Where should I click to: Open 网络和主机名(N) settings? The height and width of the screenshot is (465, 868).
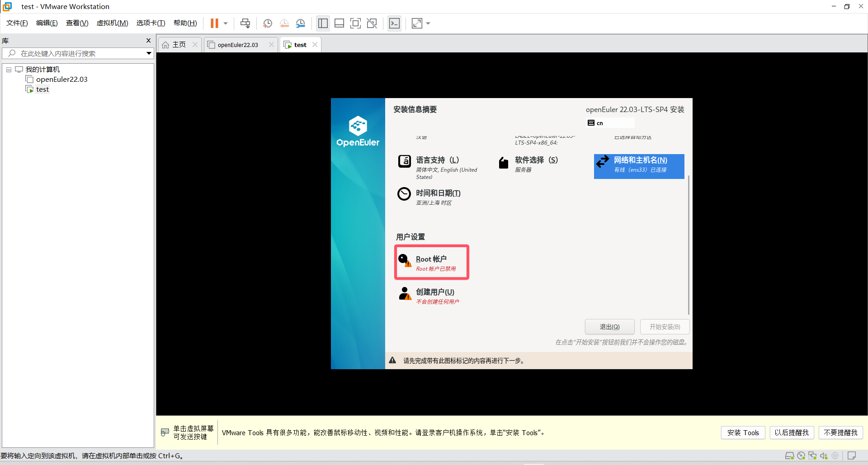(639, 166)
